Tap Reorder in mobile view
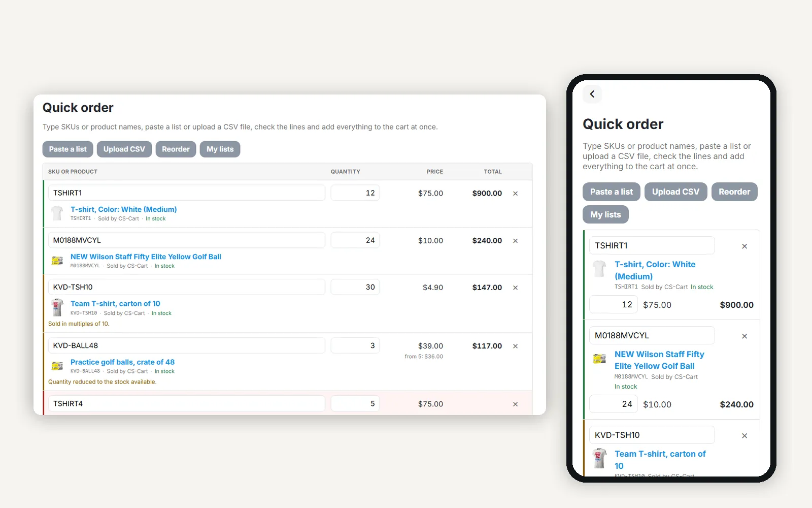 coord(734,192)
